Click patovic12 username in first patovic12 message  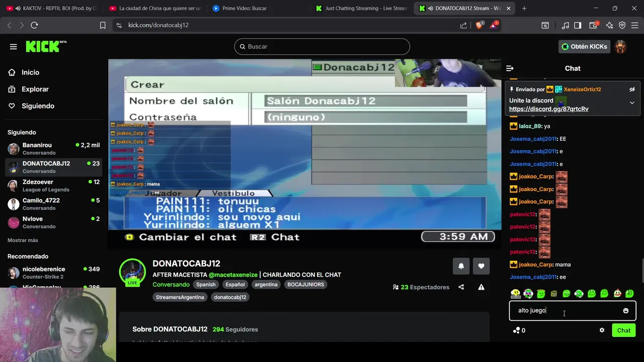(x=522, y=214)
